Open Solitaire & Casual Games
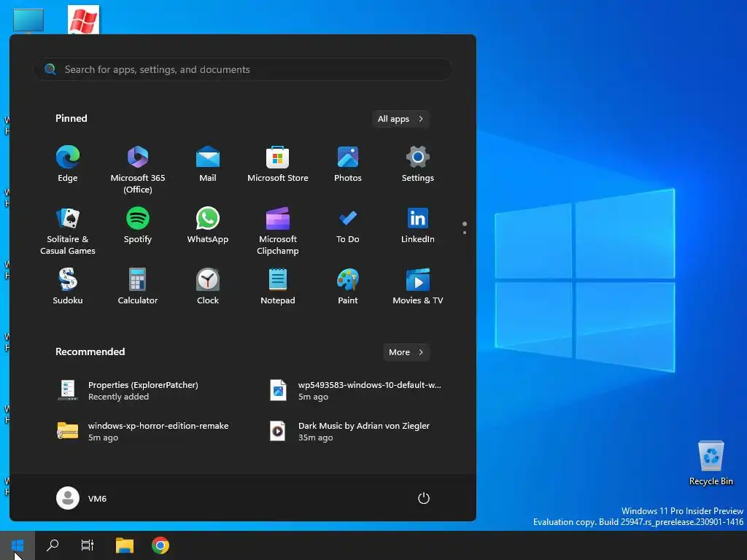This screenshot has width=747, height=560. (68, 231)
